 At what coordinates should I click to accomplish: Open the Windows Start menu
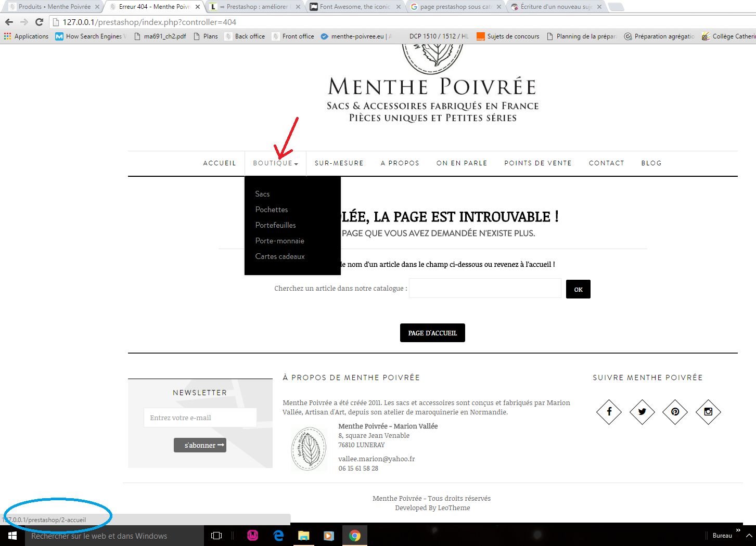(x=12, y=536)
